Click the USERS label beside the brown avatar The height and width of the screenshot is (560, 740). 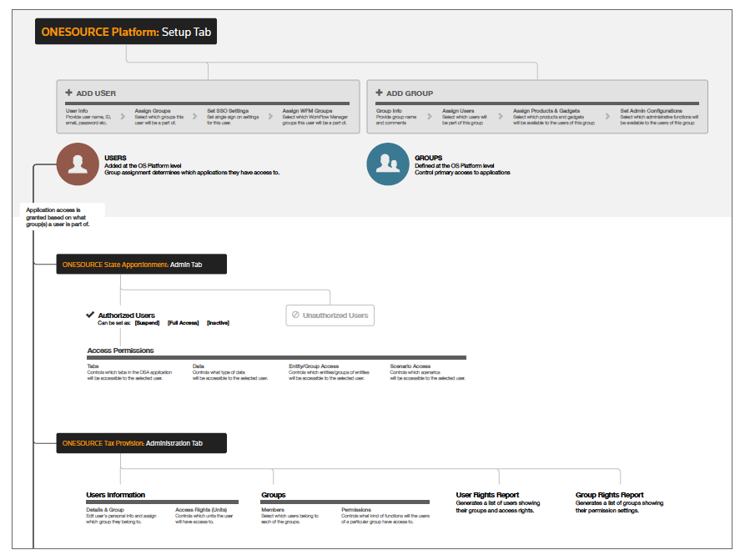click(116, 159)
